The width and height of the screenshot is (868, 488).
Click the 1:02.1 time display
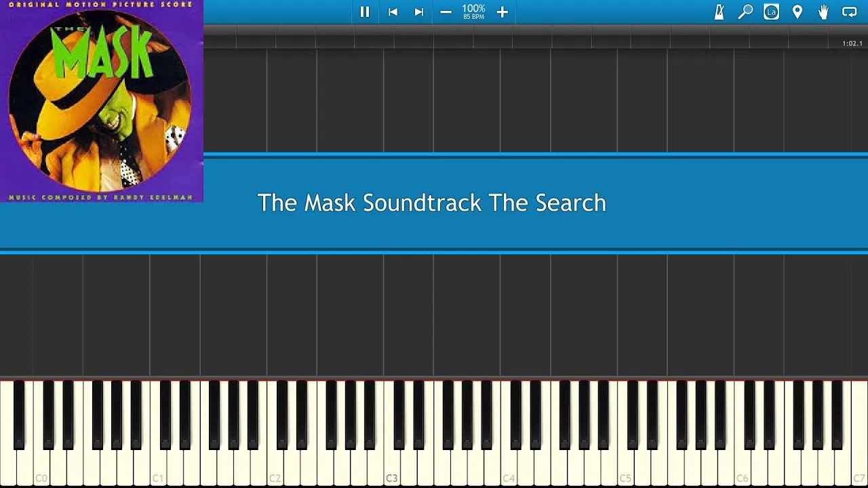click(852, 43)
